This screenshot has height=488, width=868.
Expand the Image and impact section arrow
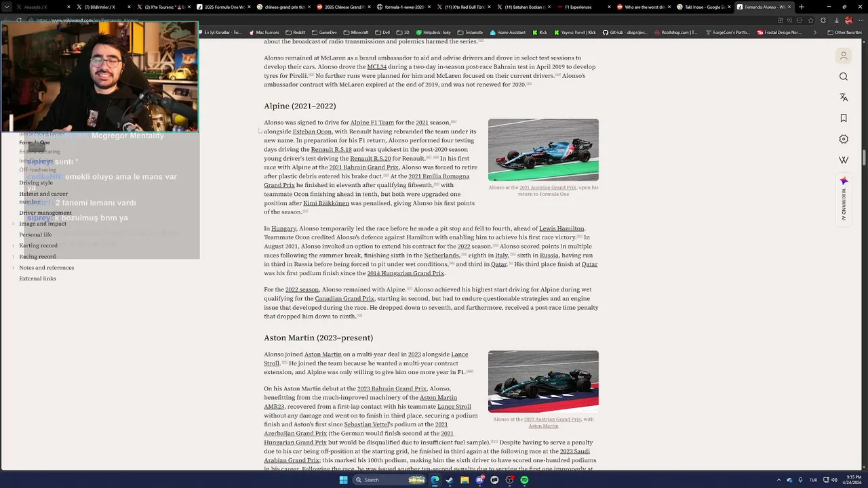[14, 224]
